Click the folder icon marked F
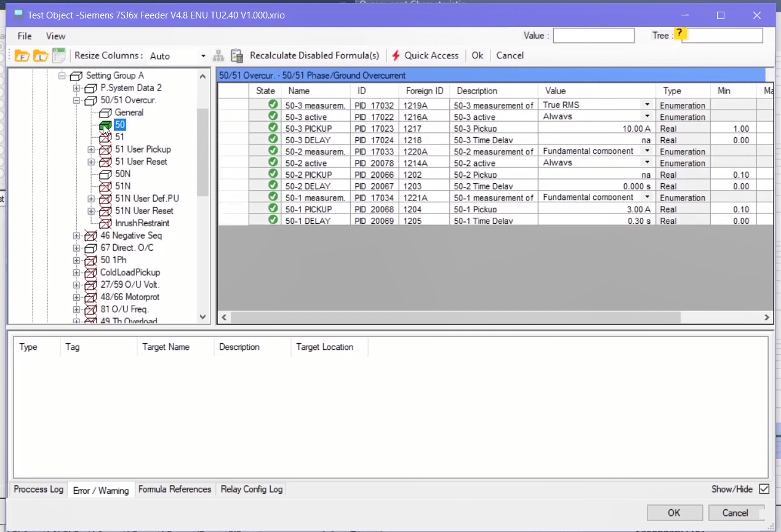The height and width of the screenshot is (532, 781). [x=22, y=56]
